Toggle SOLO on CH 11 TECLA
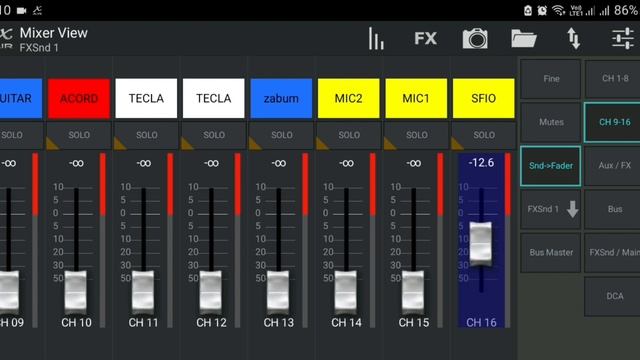 146,135
